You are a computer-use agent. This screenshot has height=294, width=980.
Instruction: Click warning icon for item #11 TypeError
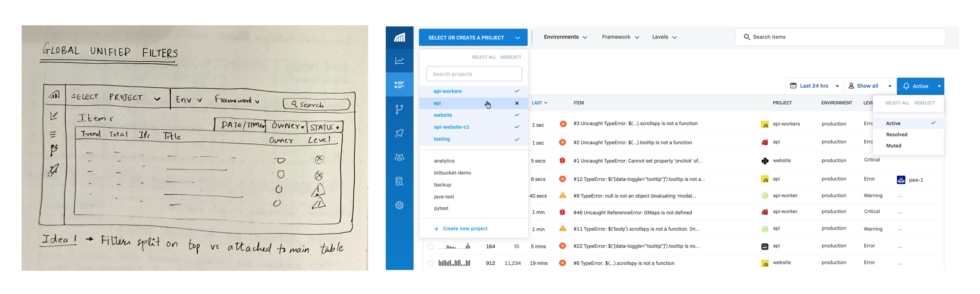click(x=563, y=228)
